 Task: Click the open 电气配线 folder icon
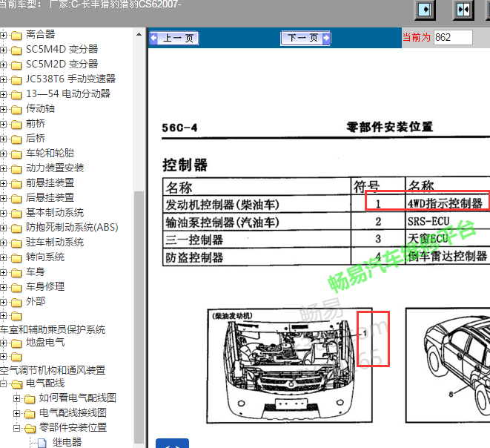coord(16,384)
